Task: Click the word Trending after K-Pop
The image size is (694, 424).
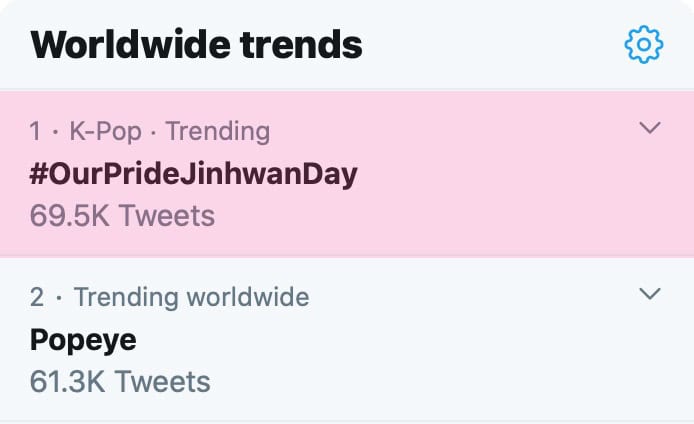Action: click(217, 131)
